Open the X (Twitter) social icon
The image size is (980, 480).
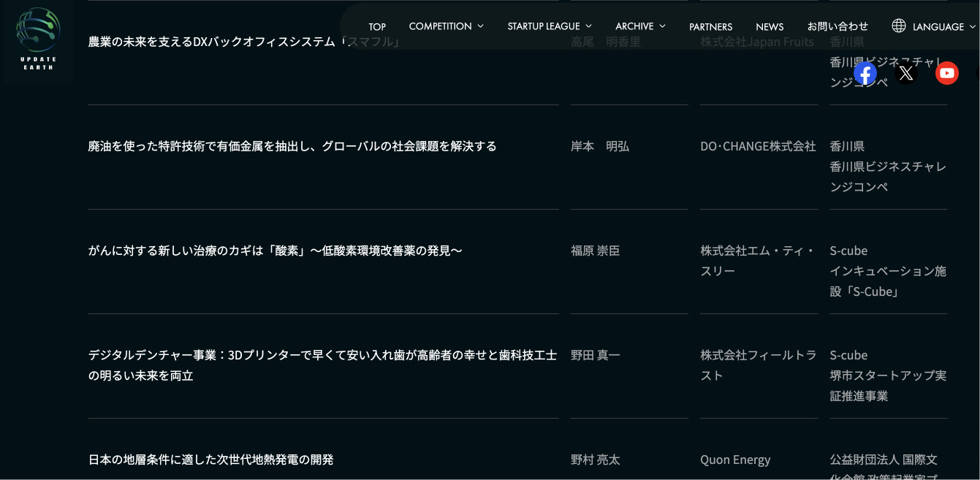(x=906, y=73)
